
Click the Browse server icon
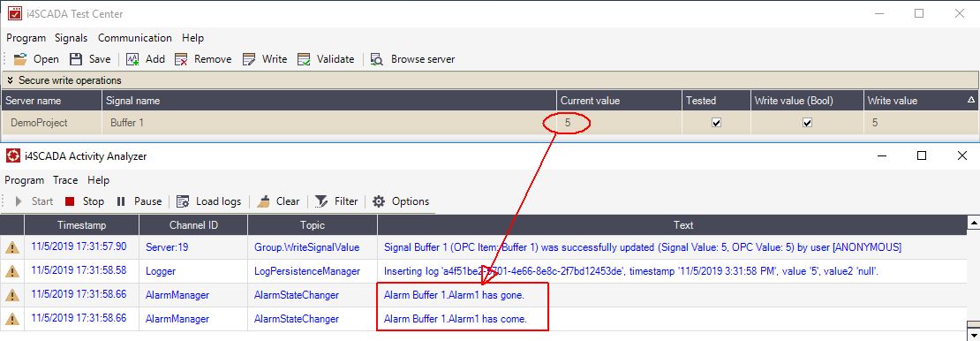(x=377, y=59)
